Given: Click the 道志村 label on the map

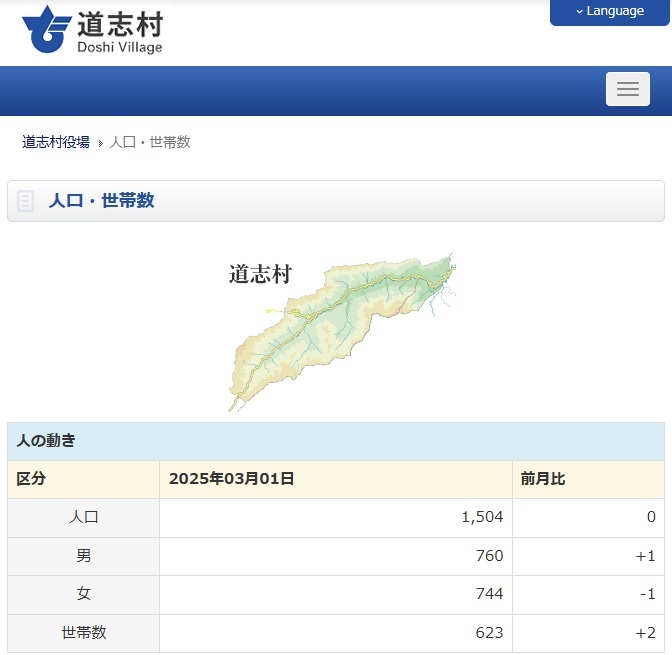Looking at the screenshot, I should click(260, 274).
